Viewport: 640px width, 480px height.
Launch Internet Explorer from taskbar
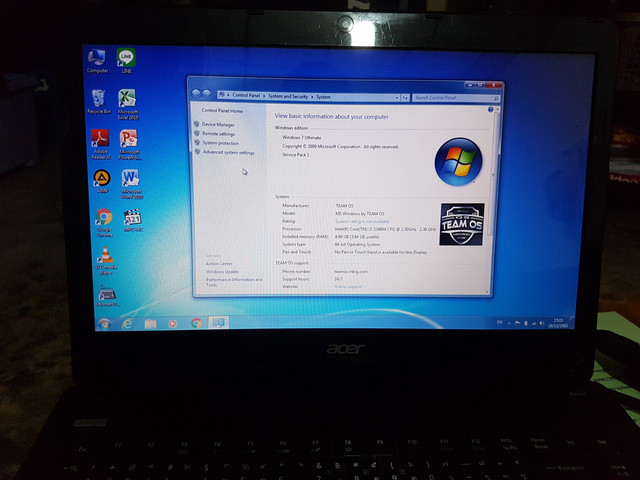[128, 324]
